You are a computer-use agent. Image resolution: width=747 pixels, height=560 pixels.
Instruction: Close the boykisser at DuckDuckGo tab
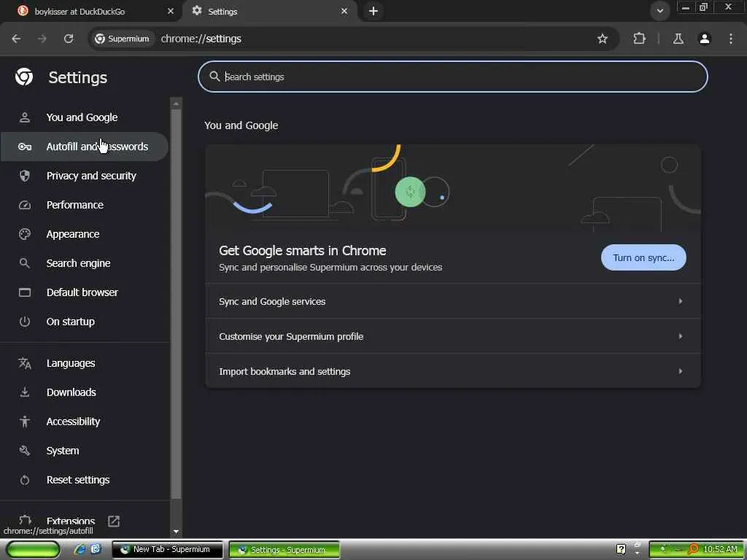[x=171, y=11]
